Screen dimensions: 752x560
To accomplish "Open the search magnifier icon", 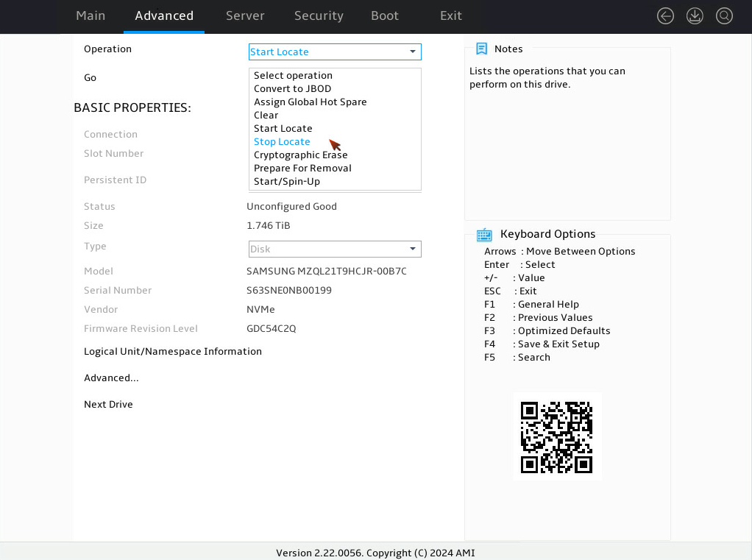I will click(x=724, y=16).
